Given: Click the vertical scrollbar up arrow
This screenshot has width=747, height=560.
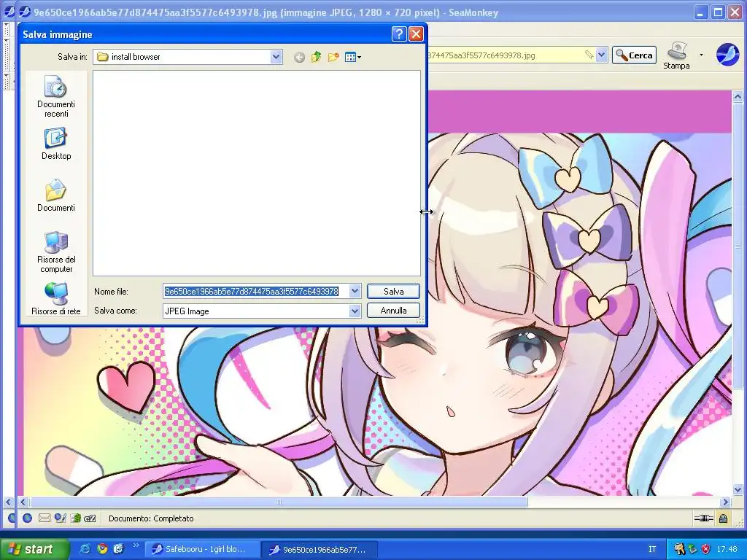Looking at the screenshot, I should (738, 97).
